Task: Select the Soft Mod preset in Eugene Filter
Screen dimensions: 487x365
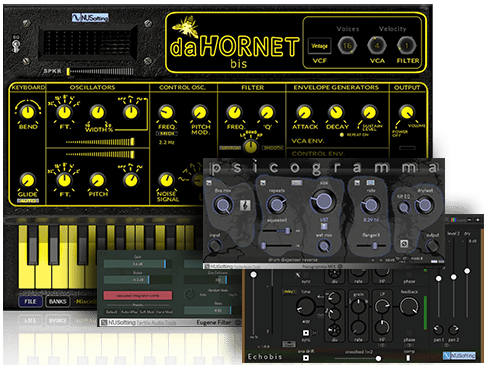Action: coord(147,312)
